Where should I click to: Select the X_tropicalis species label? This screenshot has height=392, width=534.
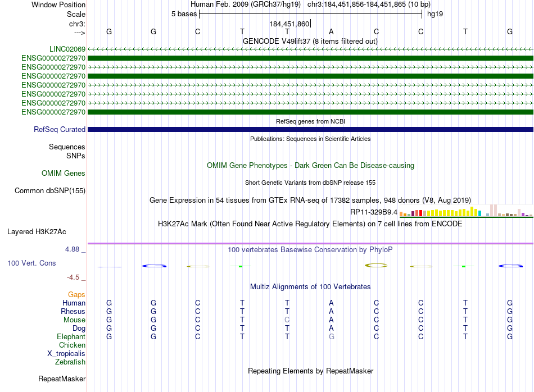[66, 354]
